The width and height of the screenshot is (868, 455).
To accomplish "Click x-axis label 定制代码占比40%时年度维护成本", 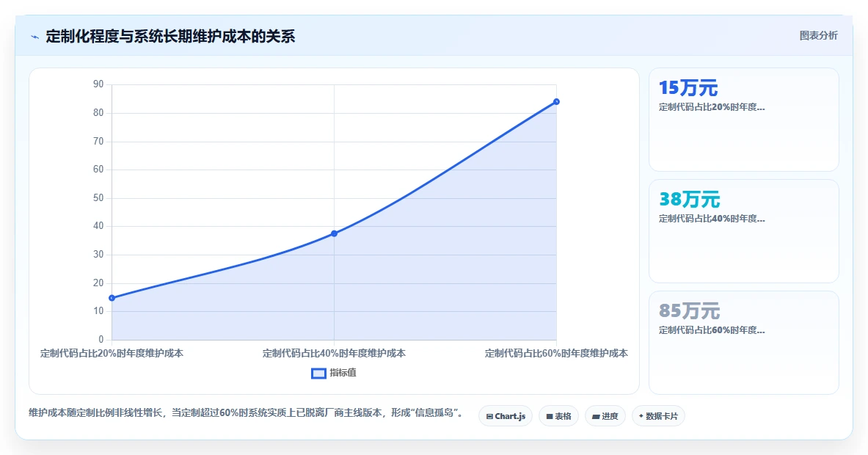I will tap(334, 353).
